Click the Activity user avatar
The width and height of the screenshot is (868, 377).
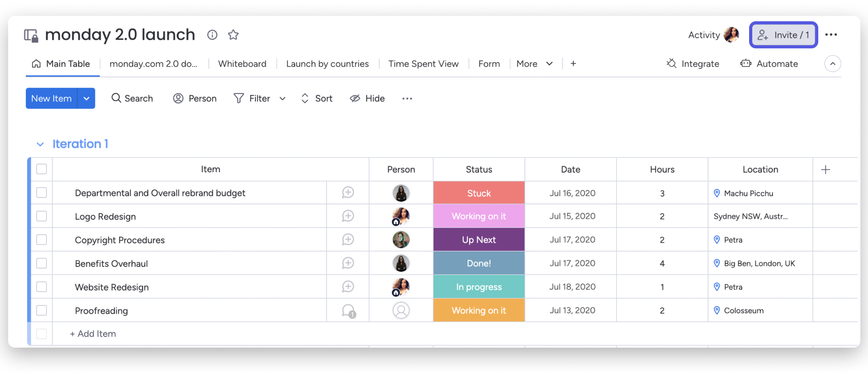coord(731,35)
